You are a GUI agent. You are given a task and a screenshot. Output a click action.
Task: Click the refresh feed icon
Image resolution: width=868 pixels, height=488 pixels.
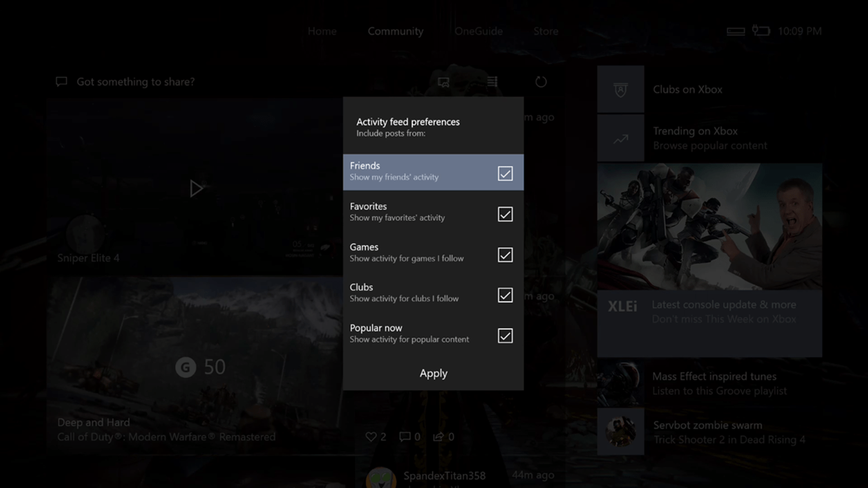click(541, 81)
